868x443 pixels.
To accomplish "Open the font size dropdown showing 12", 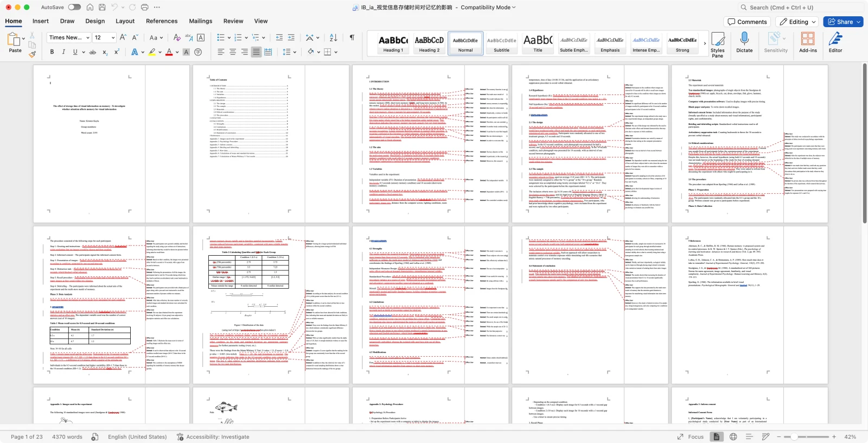I will pos(105,37).
